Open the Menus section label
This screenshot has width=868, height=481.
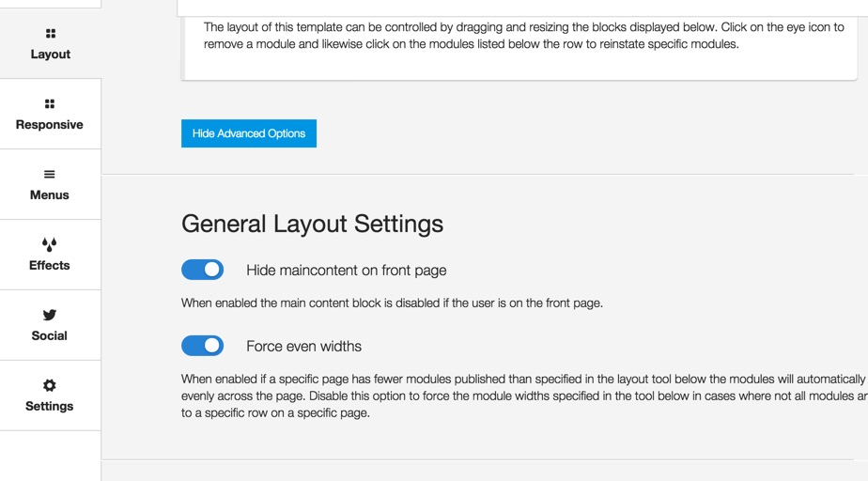pos(49,194)
